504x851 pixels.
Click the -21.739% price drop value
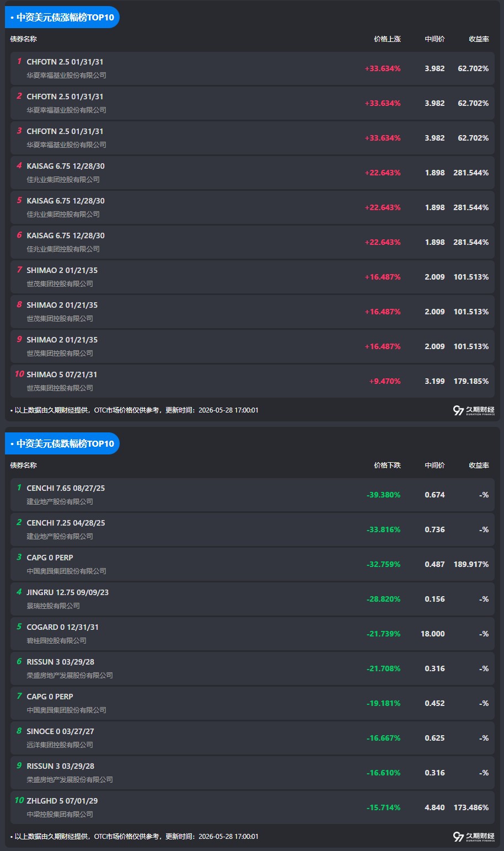tap(383, 634)
